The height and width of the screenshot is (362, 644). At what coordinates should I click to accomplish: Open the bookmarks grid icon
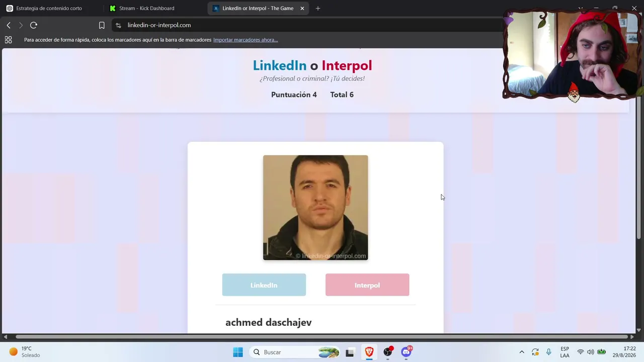pyautogui.click(x=8, y=40)
